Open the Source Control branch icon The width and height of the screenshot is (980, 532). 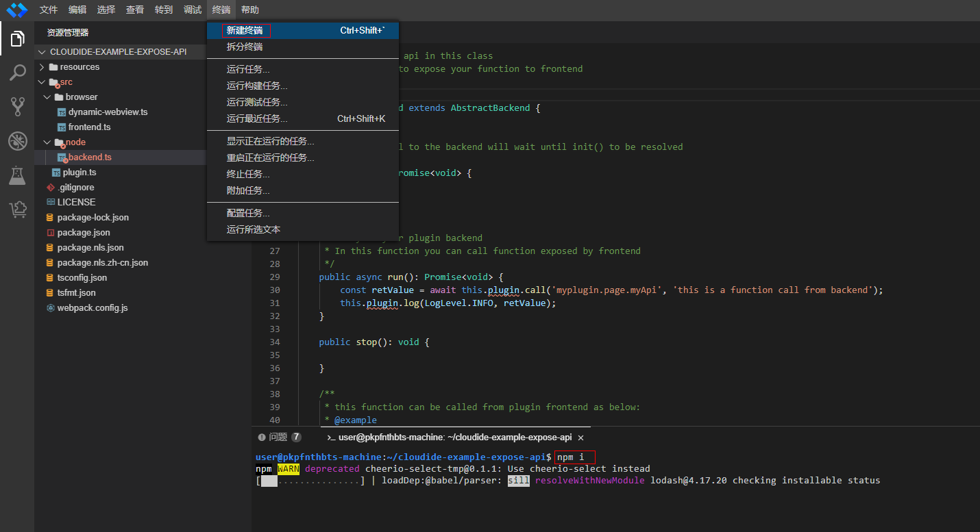[17, 106]
